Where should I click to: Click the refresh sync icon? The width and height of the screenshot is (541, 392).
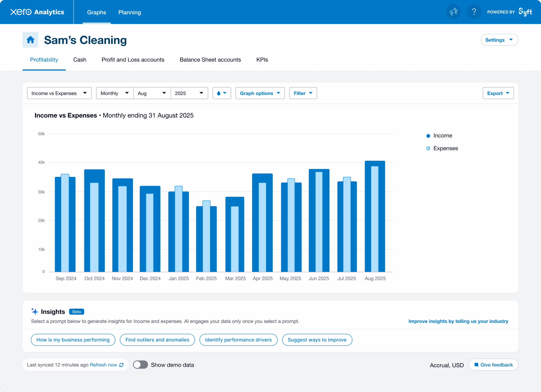[x=122, y=365]
